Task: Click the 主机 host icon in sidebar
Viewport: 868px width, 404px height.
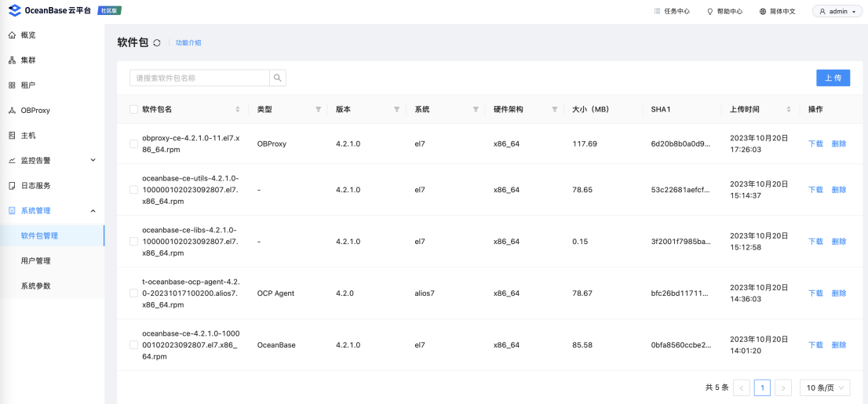Action: tap(13, 135)
